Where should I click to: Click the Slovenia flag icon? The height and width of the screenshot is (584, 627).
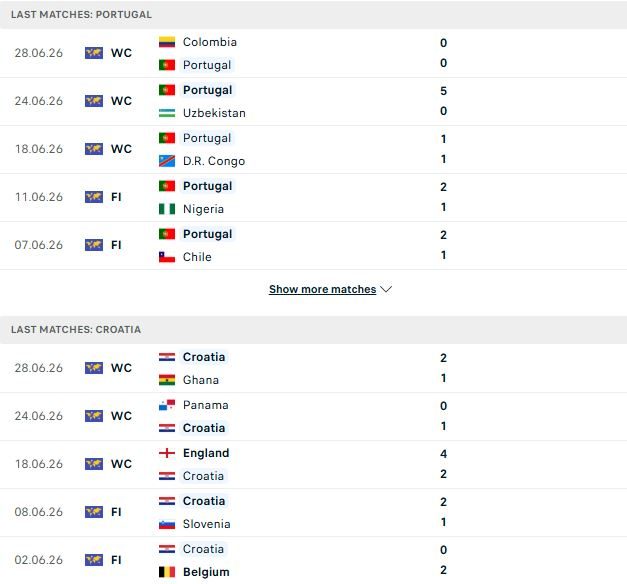pyautogui.click(x=167, y=524)
